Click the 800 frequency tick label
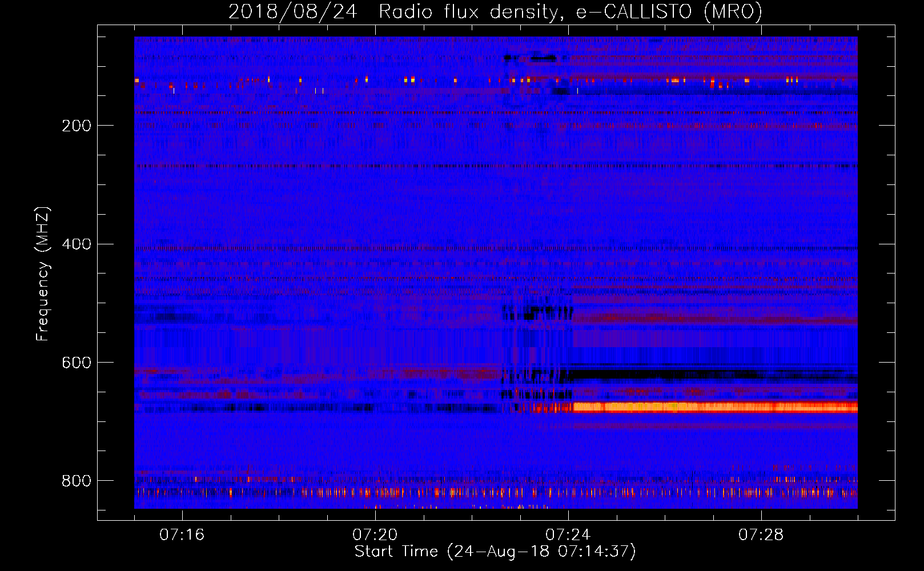 coord(76,481)
